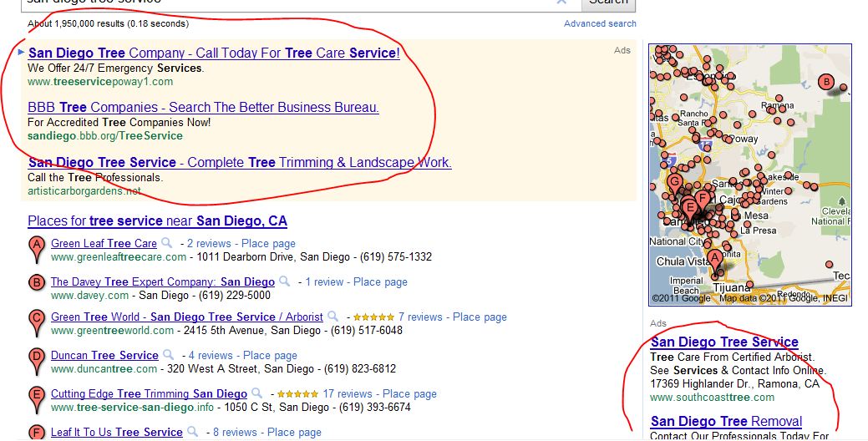Preview Davey Tree Expert Company with magnifier icon
This screenshot has height=441, width=868.
(x=285, y=281)
